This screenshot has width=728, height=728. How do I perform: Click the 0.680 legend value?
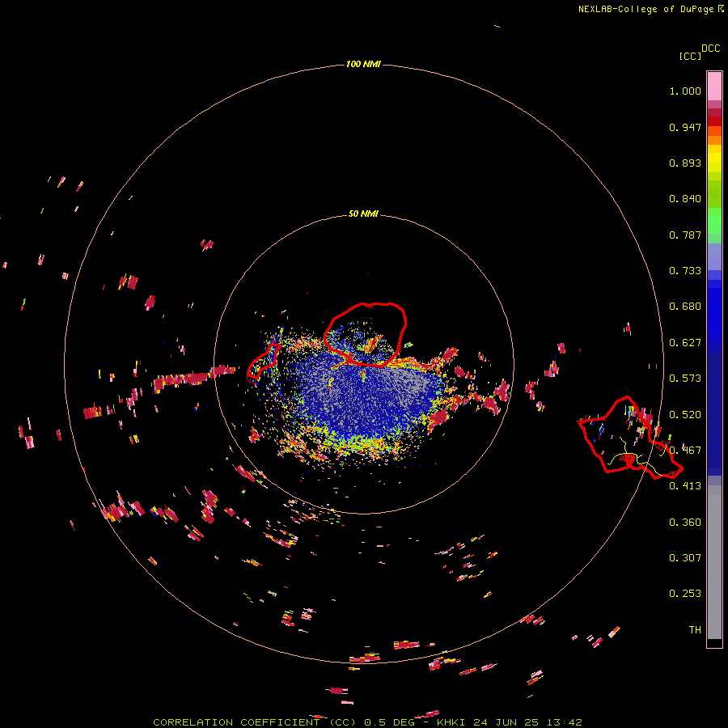point(685,307)
